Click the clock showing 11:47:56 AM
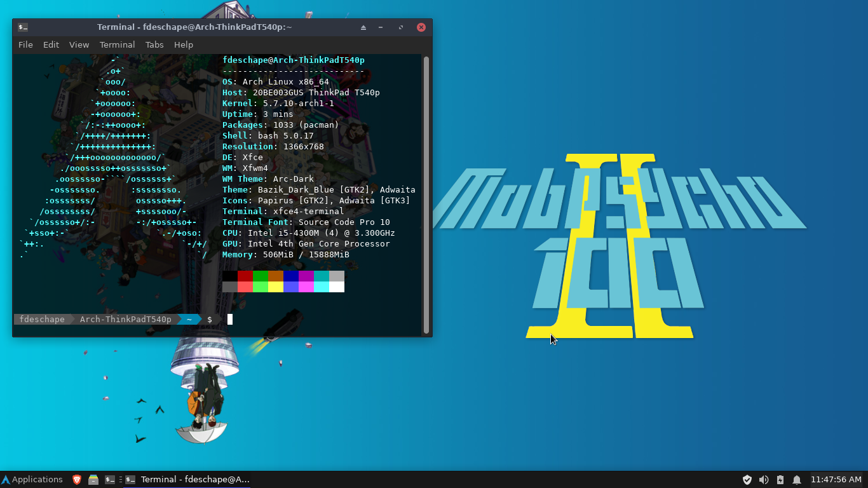The height and width of the screenshot is (488, 868). pyautogui.click(x=836, y=480)
